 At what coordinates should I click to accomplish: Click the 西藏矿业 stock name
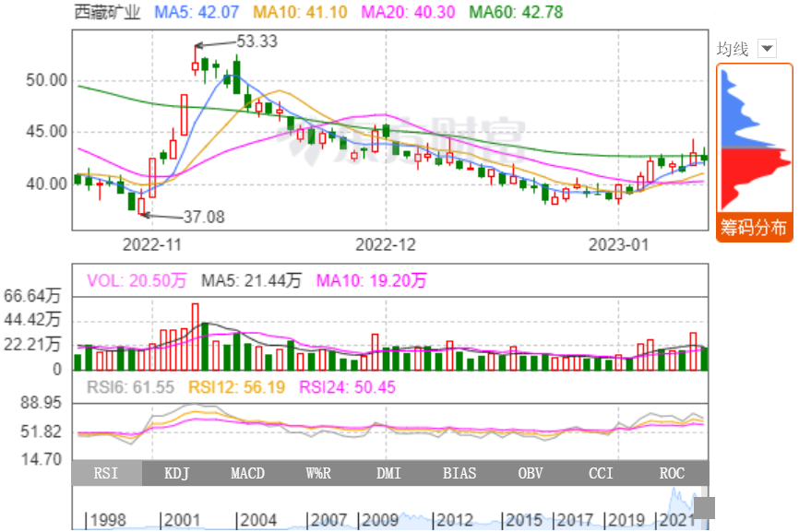107,12
